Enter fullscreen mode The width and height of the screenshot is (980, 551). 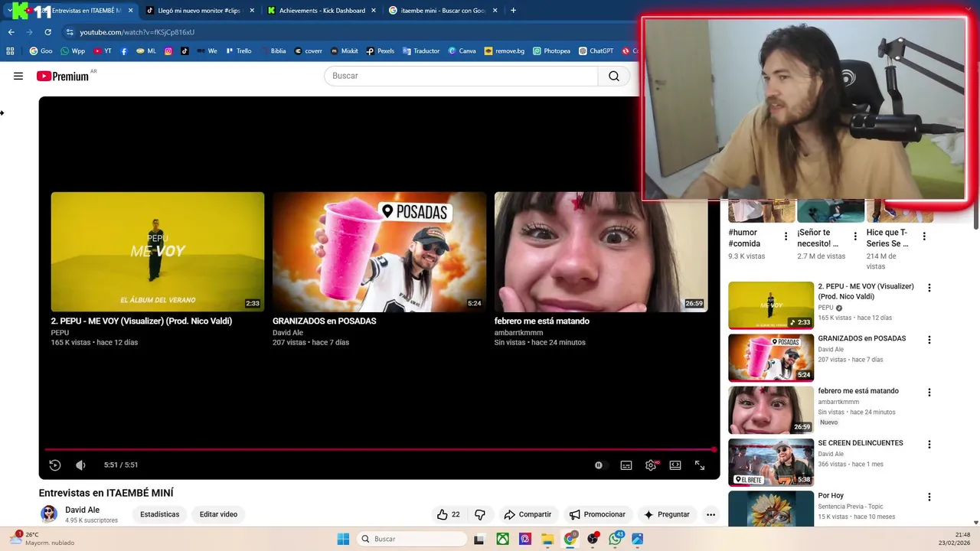tap(700, 465)
